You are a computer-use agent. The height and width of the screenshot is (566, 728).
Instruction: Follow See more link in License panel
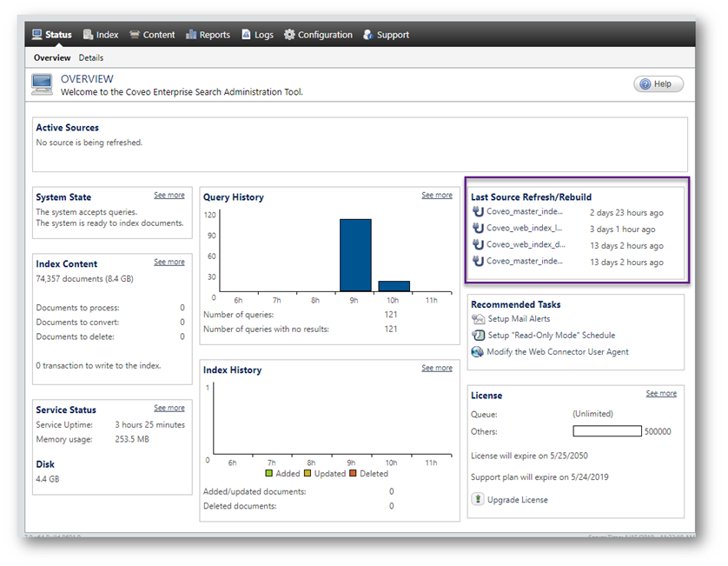point(661,394)
